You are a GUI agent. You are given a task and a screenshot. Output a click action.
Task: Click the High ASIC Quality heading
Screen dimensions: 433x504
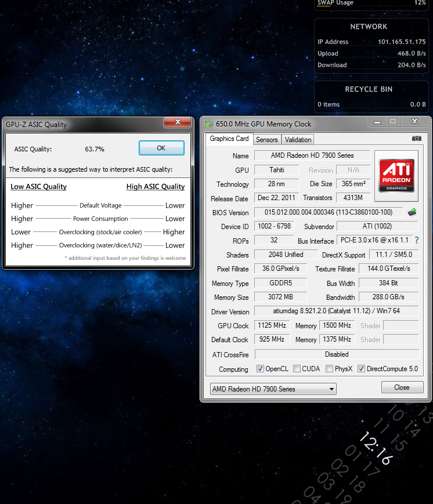pyautogui.click(x=156, y=187)
